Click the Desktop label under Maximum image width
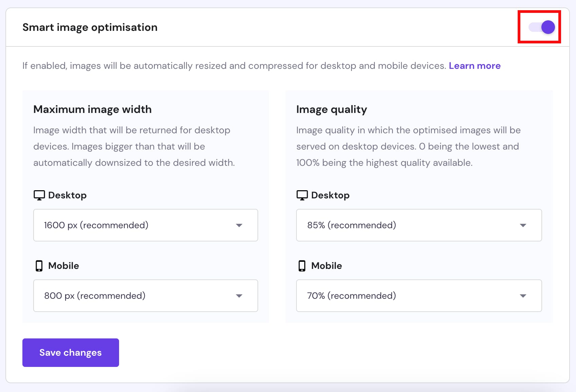The width and height of the screenshot is (576, 392). click(67, 195)
